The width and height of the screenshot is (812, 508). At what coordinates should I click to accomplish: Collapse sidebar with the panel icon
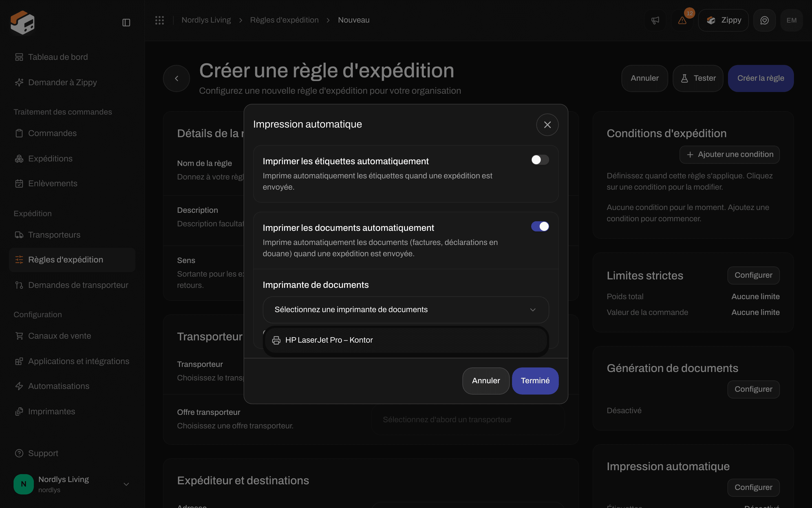tap(126, 23)
